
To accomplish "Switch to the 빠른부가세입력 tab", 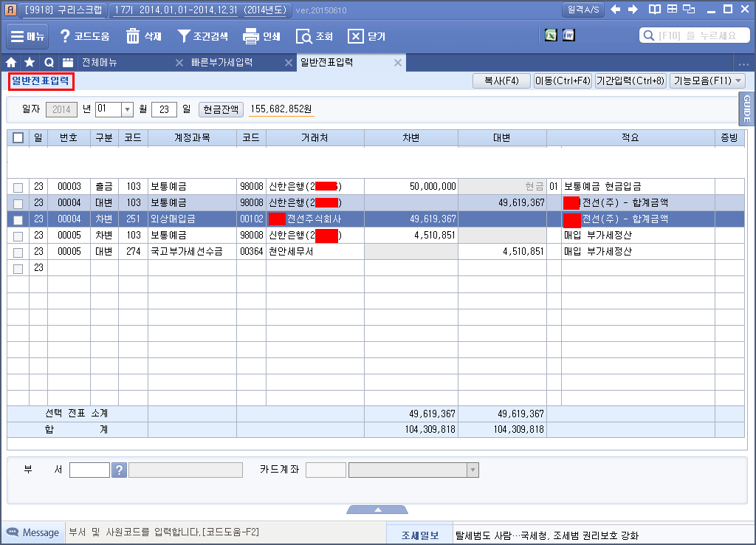I will pos(221,62).
